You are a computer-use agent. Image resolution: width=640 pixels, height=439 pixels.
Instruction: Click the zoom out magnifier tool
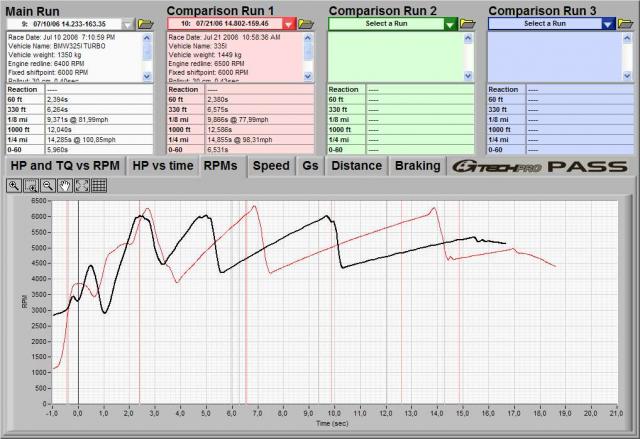tap(46, 186)
